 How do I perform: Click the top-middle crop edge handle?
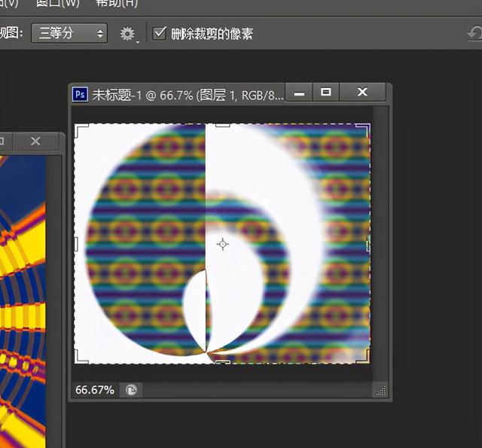(223, 126)
